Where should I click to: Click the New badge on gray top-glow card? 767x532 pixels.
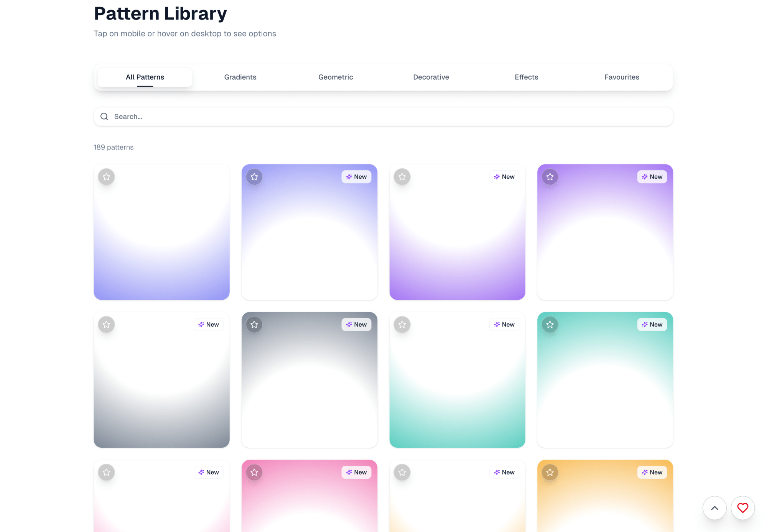356,325
